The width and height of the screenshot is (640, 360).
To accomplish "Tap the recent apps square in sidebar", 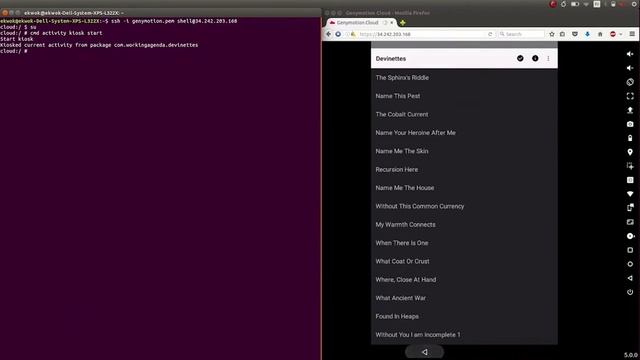I will point(630,250).
